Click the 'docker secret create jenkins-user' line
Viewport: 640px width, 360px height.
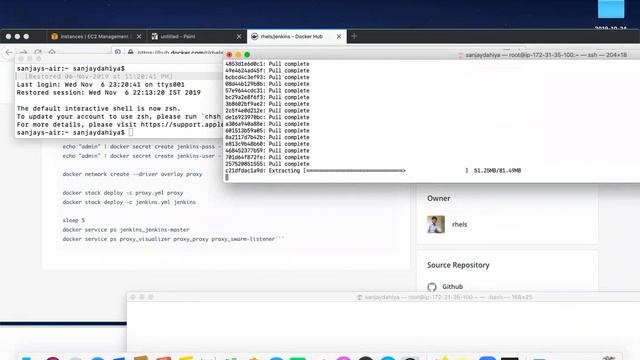141,156
